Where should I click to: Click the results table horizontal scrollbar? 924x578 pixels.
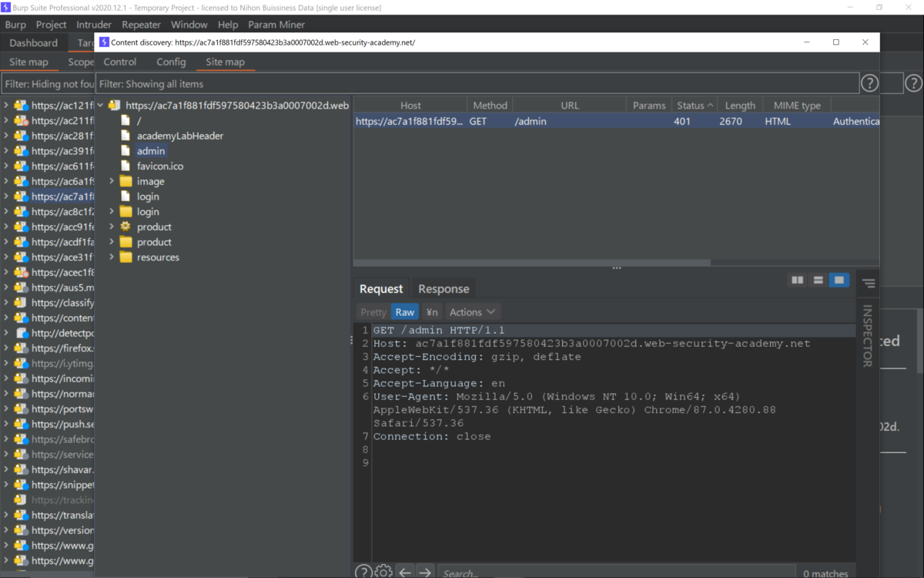(531, 262)
